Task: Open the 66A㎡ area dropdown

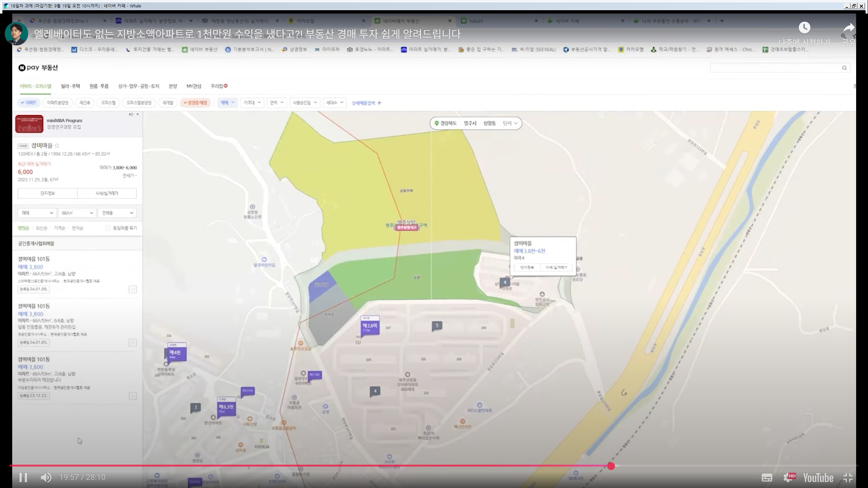Action: (77, 213)
